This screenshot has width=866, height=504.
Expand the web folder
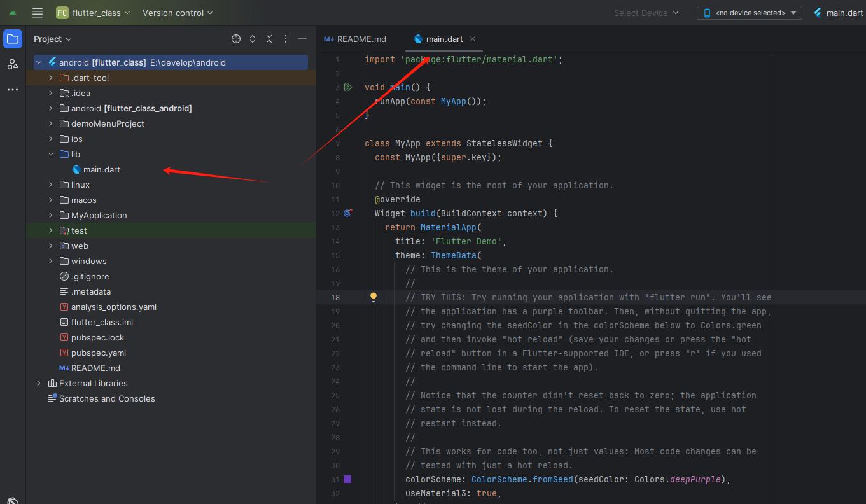51,246
